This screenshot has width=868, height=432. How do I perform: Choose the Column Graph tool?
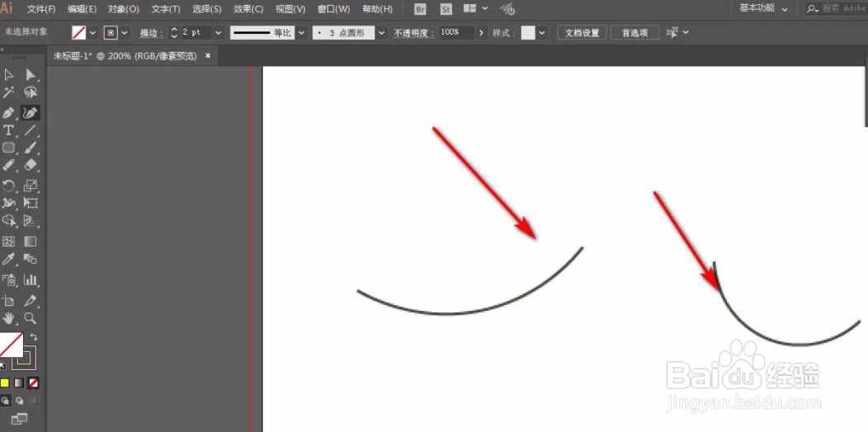(30, 279)
